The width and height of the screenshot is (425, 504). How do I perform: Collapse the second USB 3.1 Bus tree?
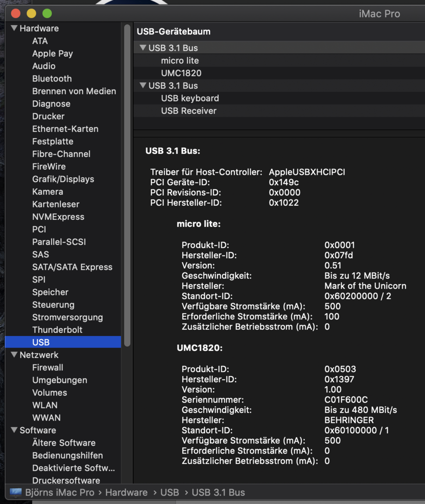[143, 86]
